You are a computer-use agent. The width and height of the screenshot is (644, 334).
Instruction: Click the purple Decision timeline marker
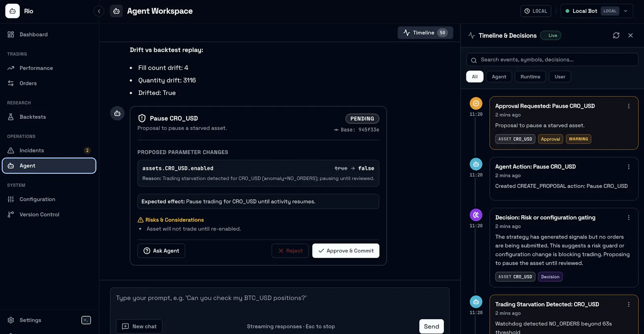click(x=476, y=215)
